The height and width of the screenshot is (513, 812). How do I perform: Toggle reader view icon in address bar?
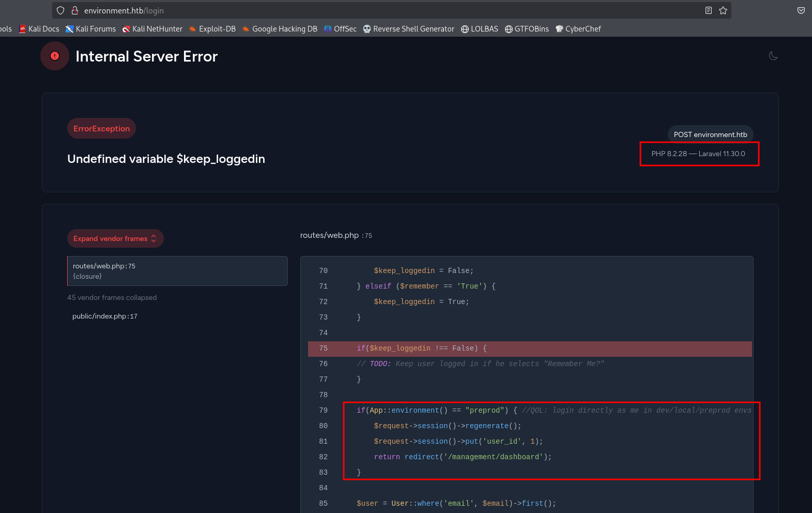pos(708,10)
